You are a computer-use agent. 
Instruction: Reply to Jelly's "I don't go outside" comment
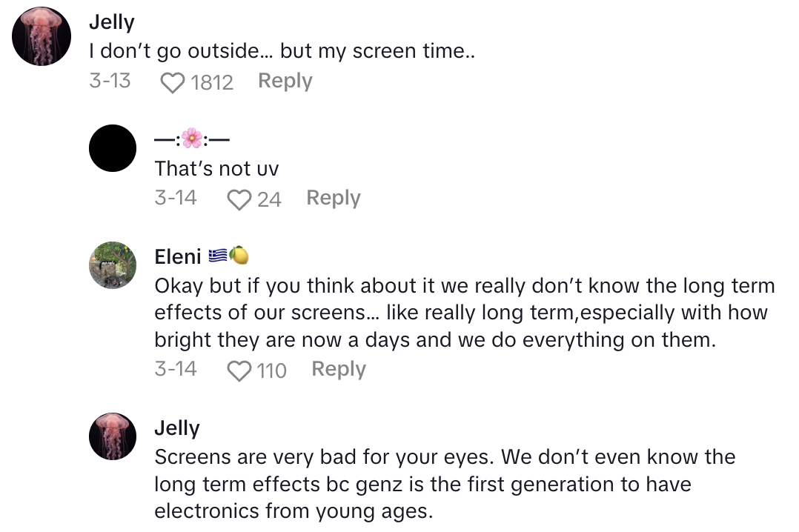285,81
